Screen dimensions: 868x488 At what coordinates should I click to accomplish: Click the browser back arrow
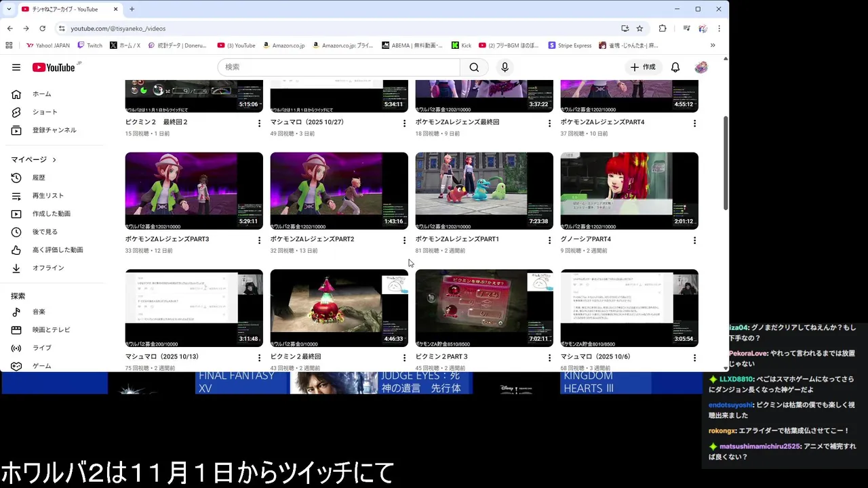pyautogui.click(x=10, y=28)
